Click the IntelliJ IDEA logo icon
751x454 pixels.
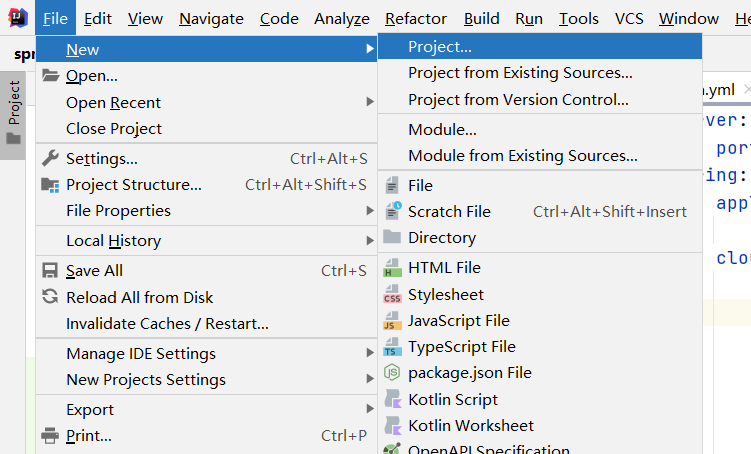coord(18,18)
